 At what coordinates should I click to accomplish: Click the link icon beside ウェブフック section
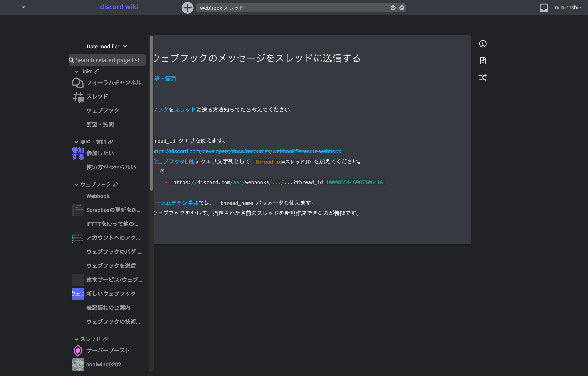point(116,185)
